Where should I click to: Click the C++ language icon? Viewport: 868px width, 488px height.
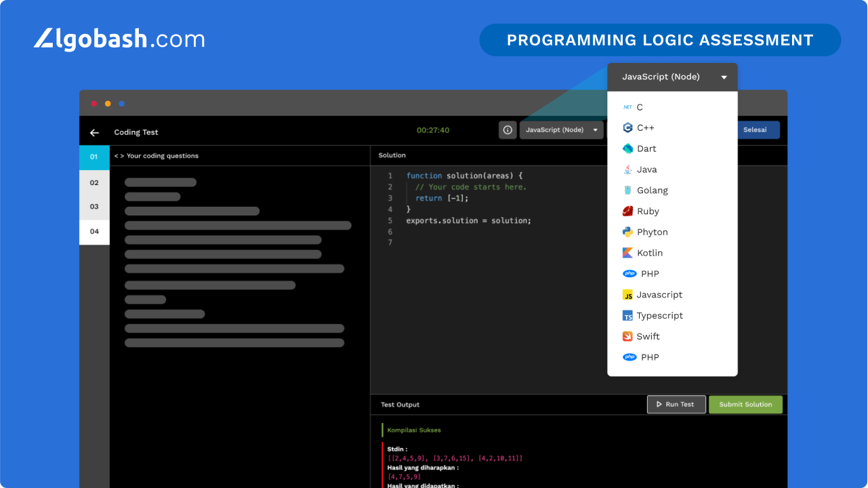tap(627, 127)
